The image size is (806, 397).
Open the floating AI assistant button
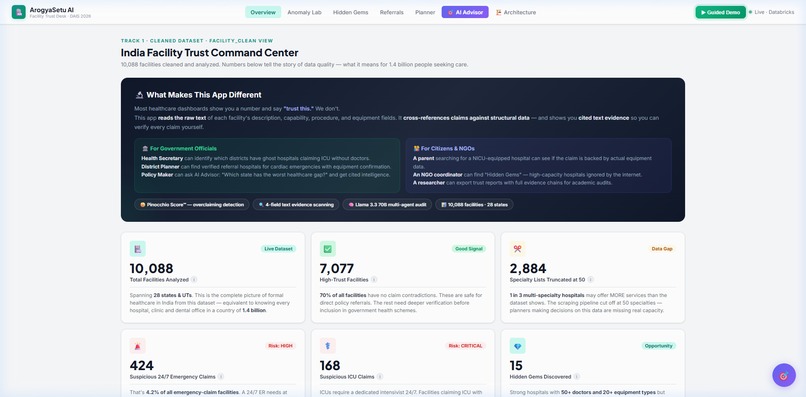pos(783,375)
